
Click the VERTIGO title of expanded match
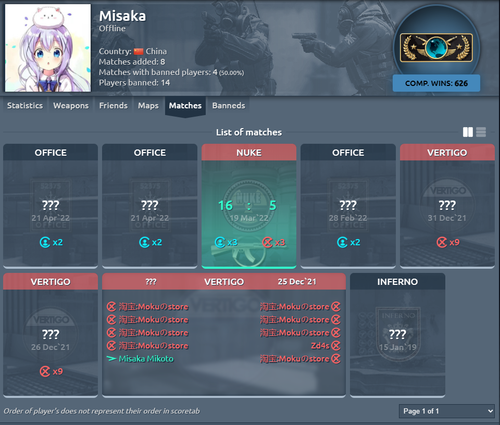pyautogui.click(x=224, y=282)
